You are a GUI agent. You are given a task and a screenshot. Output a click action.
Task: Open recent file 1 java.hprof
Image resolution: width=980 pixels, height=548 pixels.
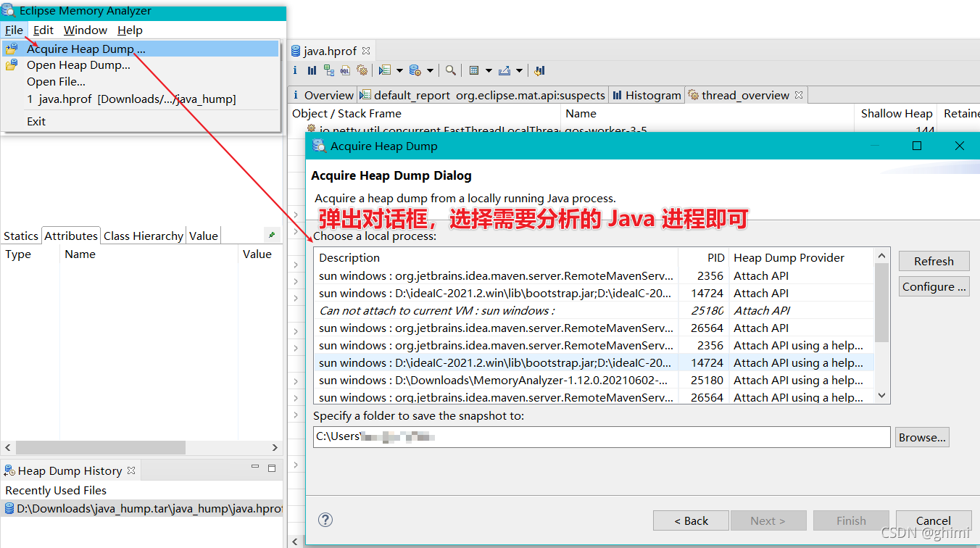click(141, 99)
